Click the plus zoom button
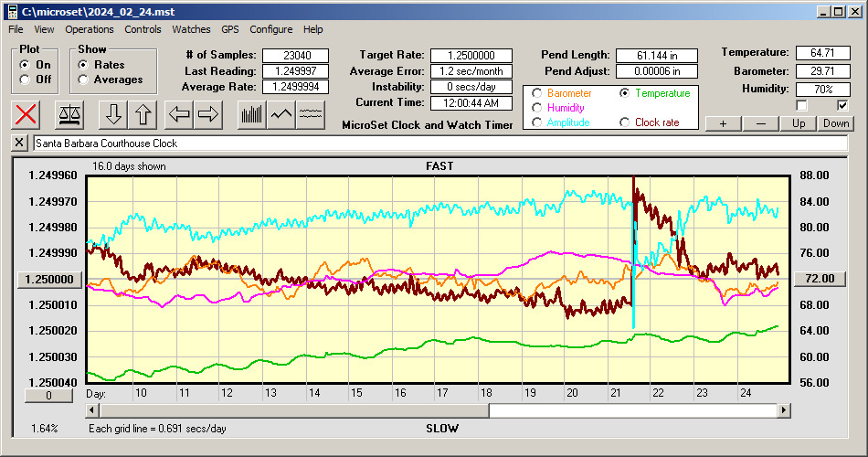868x457 pixels. tap(723, 123)
